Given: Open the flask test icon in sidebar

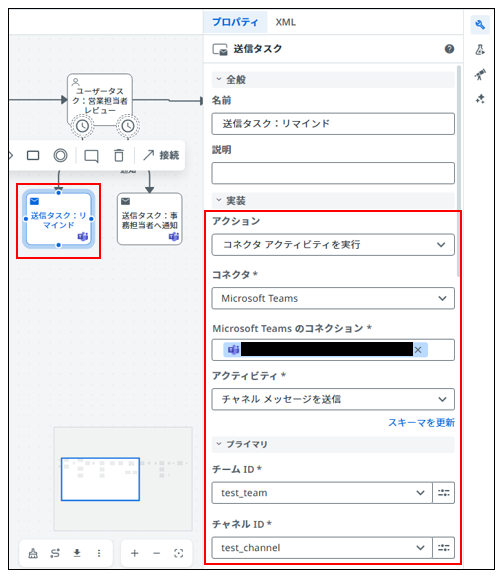Looking at the screenshot, I should pos(480,50).
